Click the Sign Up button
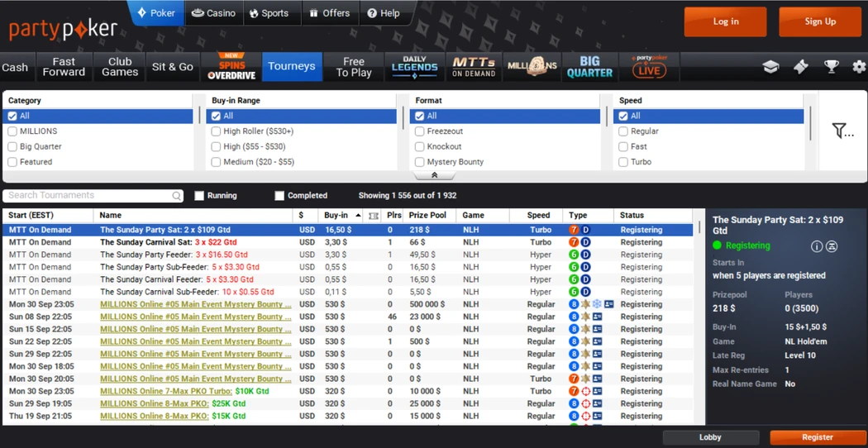 tap(820, 21)
